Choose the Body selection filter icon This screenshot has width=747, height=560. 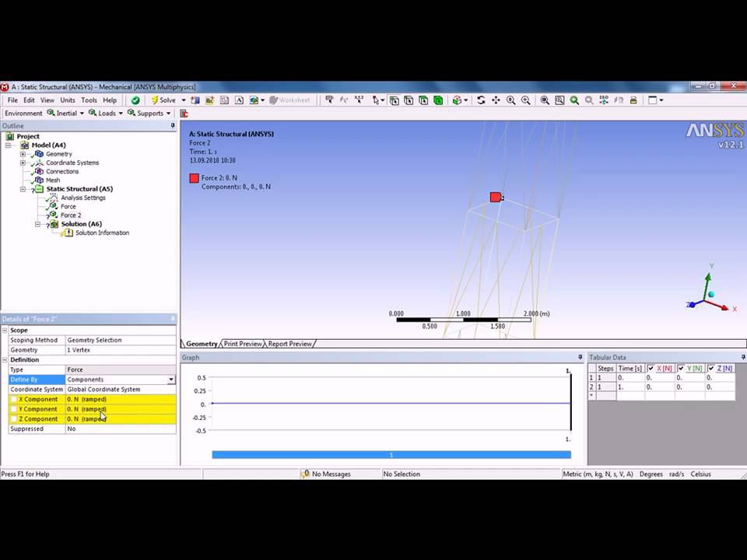[438, 100]
